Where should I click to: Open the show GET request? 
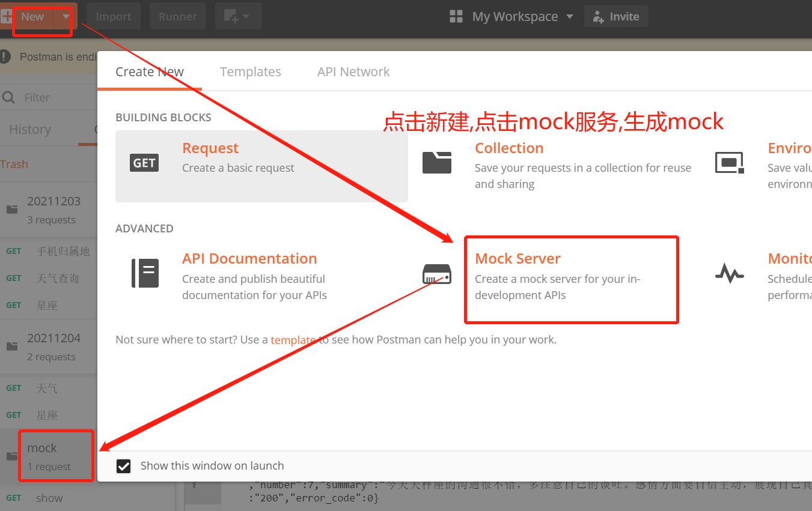(49, 498)
